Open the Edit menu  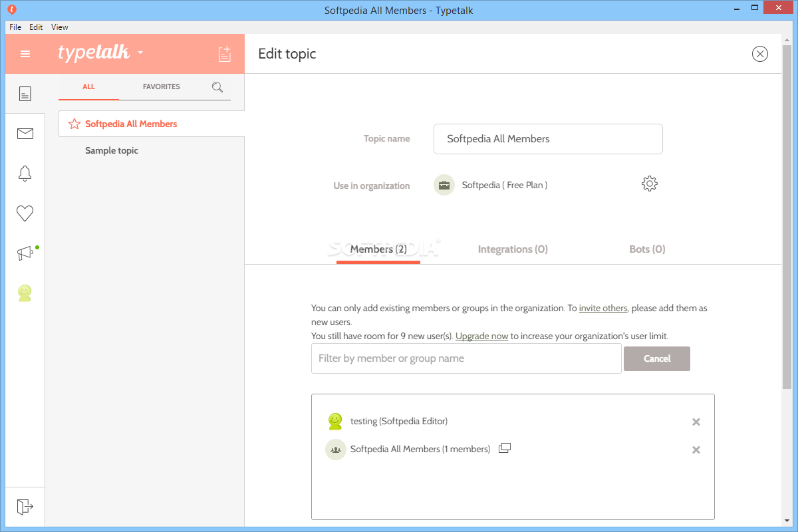point(36,27)
